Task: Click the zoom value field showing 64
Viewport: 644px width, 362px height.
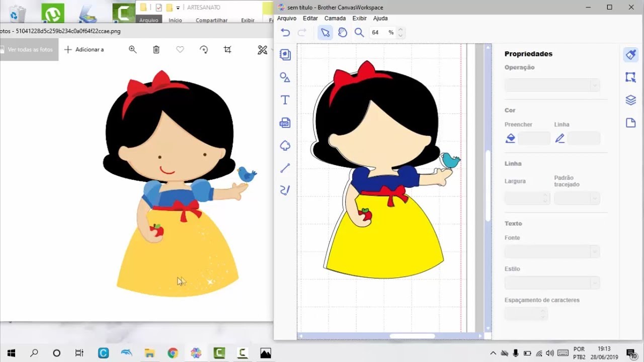Action: click(375, 33)
